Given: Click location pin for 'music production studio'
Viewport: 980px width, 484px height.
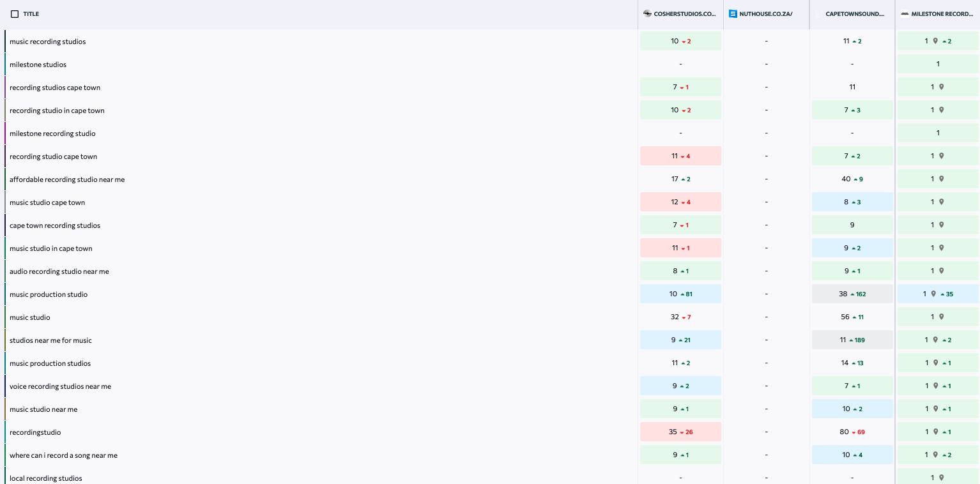Looking at the screenshot, I should [933, 294].
